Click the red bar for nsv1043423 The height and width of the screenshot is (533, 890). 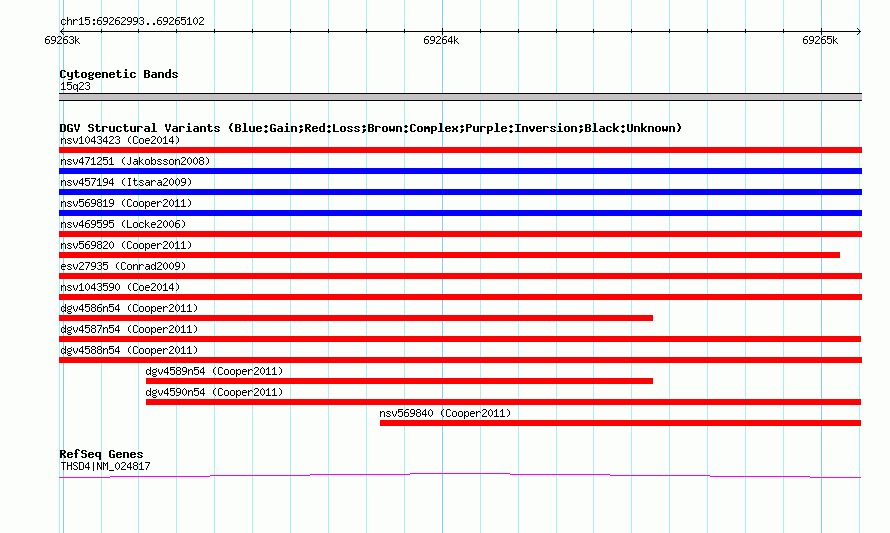point(460,150)
